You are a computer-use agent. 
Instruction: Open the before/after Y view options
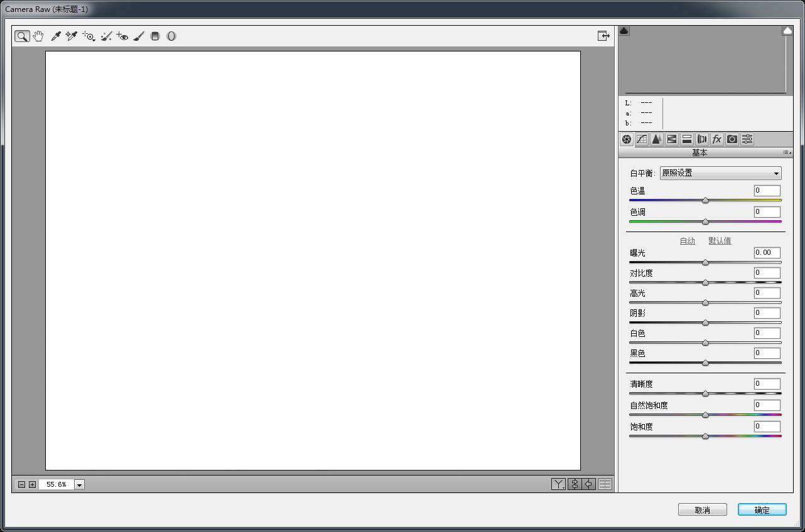[x=558, y=484]
